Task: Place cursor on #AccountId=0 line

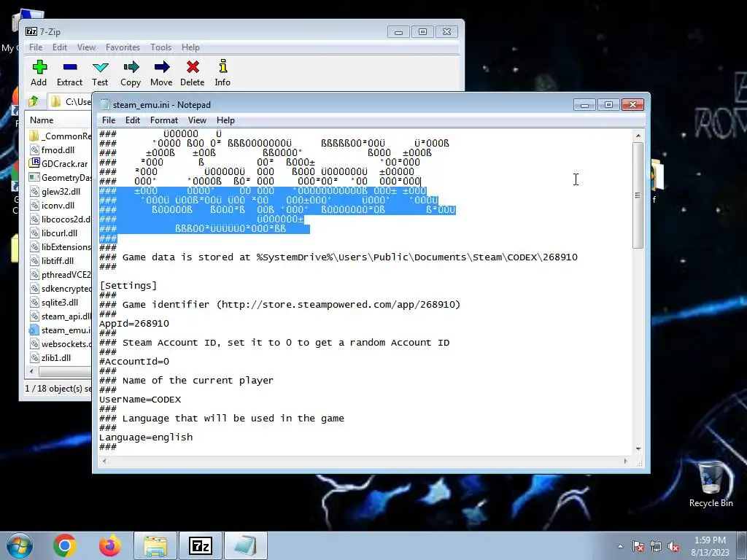Action: [x=134, y=362]
